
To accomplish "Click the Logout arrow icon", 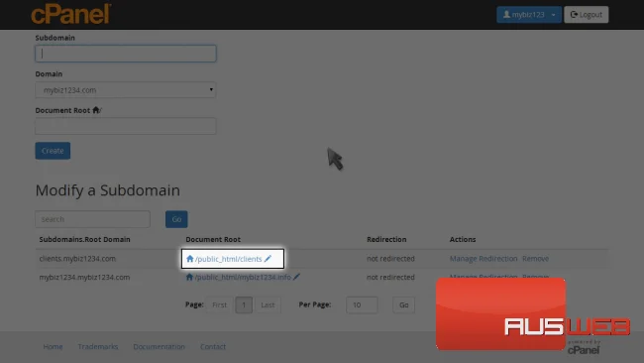I will 574,15.
